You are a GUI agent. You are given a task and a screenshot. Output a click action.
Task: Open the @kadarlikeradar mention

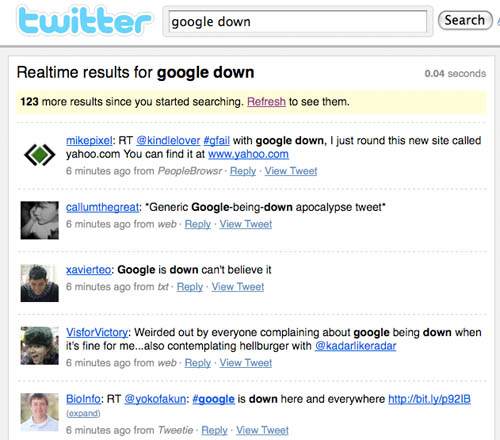356,346
